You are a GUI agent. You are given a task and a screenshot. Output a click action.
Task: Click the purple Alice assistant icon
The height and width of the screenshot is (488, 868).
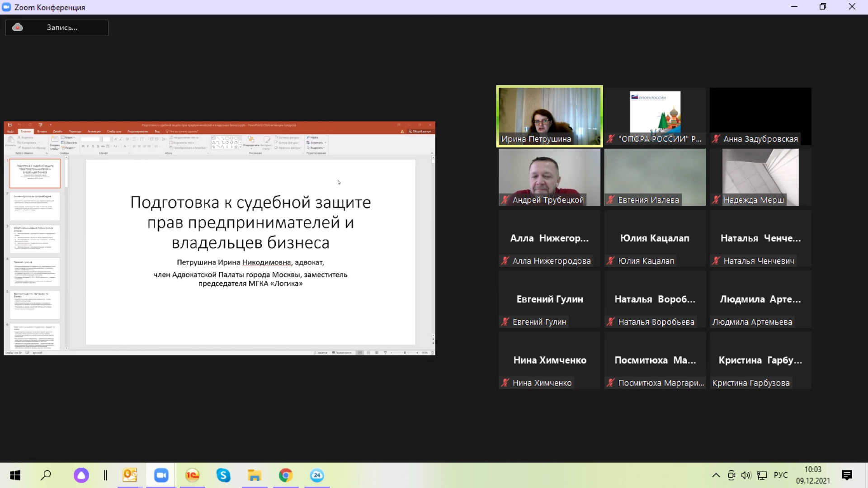81,475
